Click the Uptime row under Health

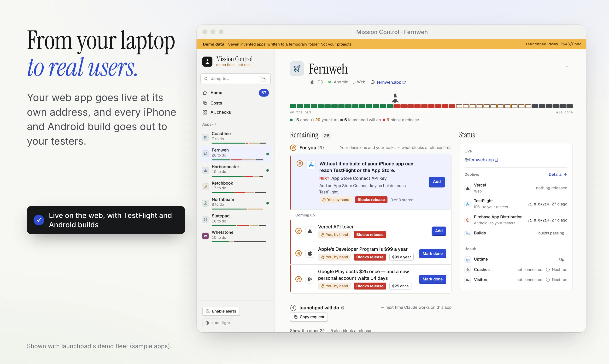pyautogui.click(x=516, y=259)
